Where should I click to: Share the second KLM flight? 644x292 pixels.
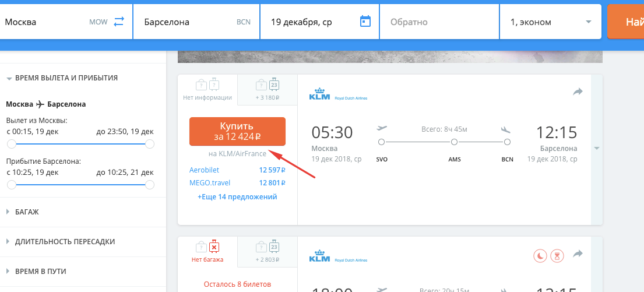[578, 254]
